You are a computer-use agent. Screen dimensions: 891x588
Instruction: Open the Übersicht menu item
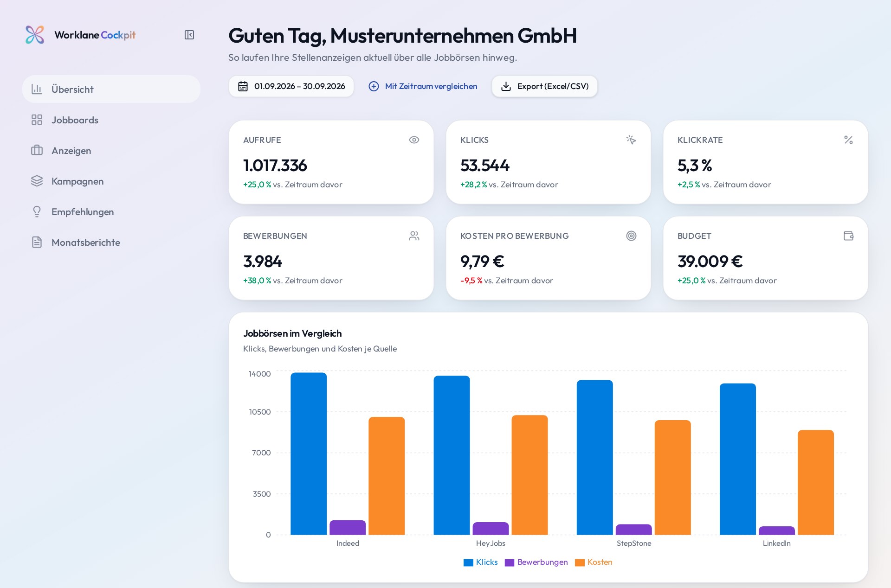tap(111, 89)
